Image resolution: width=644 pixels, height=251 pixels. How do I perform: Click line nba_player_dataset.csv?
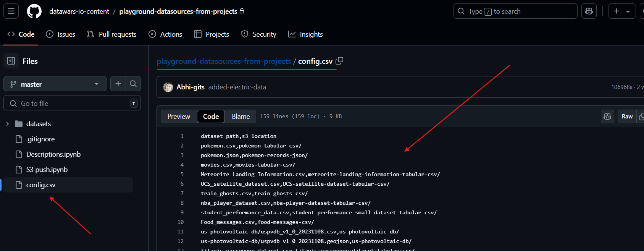[x=286, y=203]
